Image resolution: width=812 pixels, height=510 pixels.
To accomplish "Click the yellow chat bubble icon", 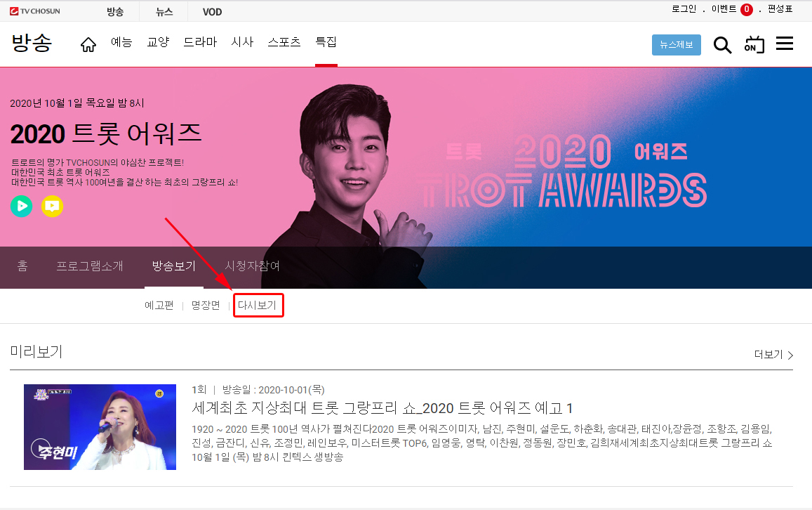I will coord(52,206).
